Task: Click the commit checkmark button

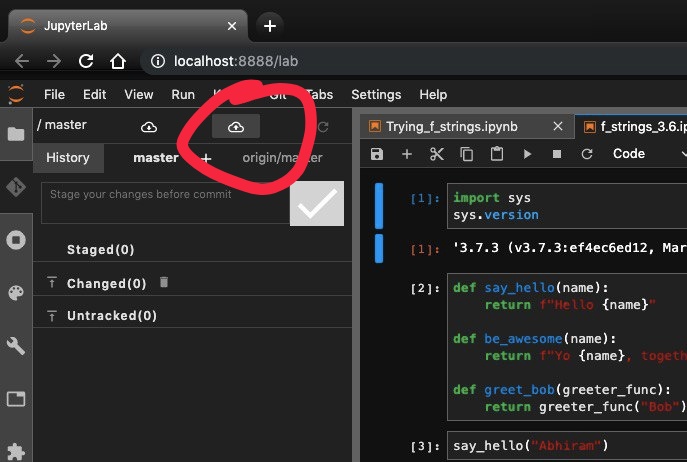Action: click(317, 203)
